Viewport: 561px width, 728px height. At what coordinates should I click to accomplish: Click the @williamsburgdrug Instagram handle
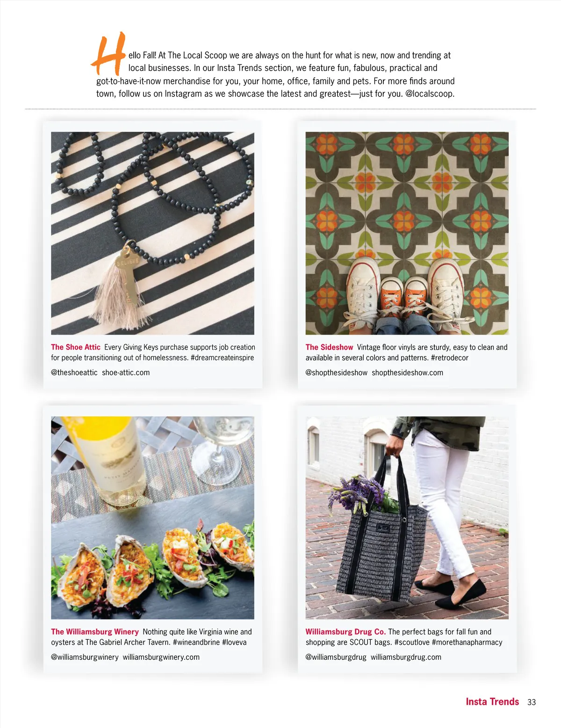[336, 657]
